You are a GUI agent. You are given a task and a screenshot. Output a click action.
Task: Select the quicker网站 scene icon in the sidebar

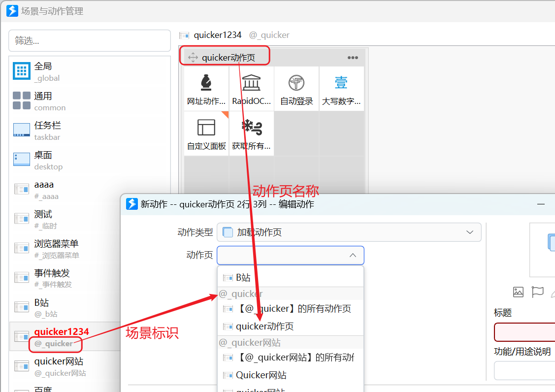22,366
